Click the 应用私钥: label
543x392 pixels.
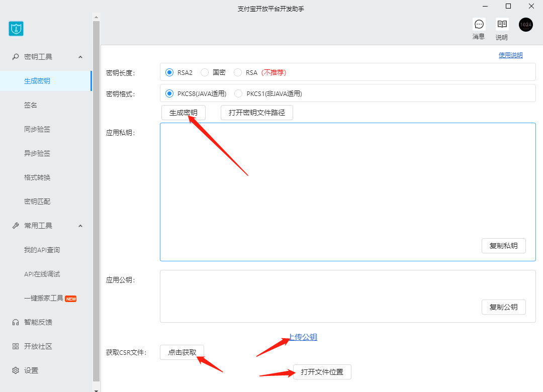click(121, 133)
